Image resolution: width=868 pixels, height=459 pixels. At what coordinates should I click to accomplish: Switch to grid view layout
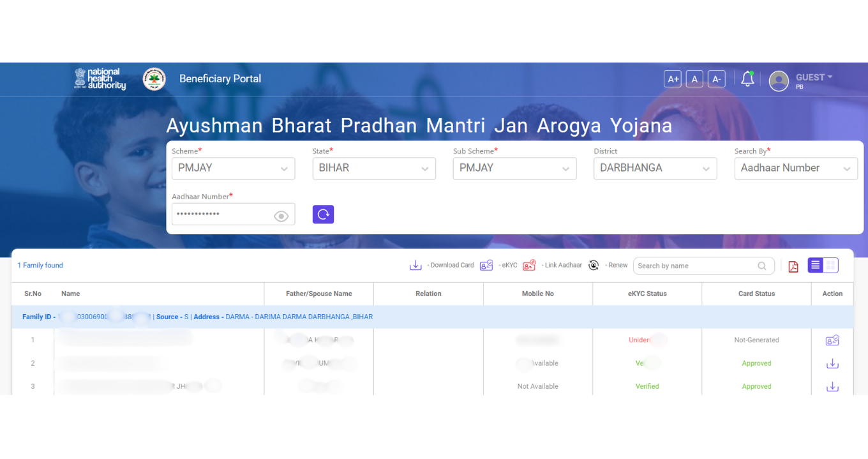click(830, 266)
